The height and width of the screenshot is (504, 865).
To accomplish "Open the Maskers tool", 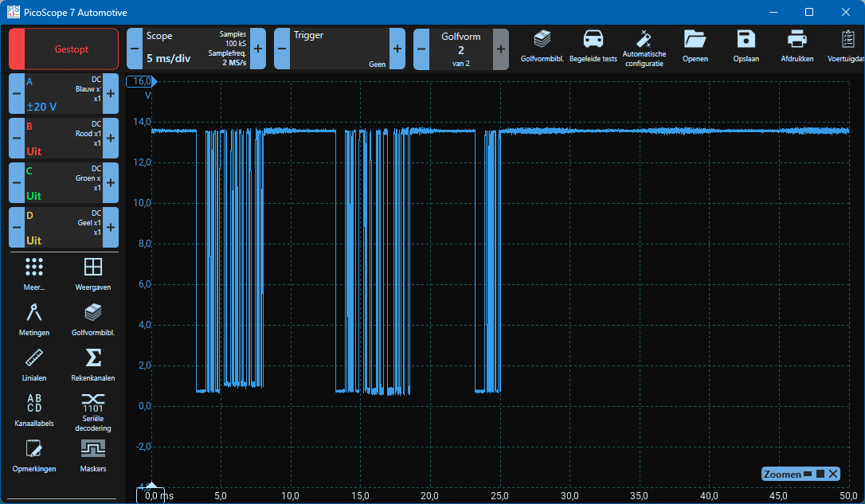I will pyautogui.click(x=92, y=455).
